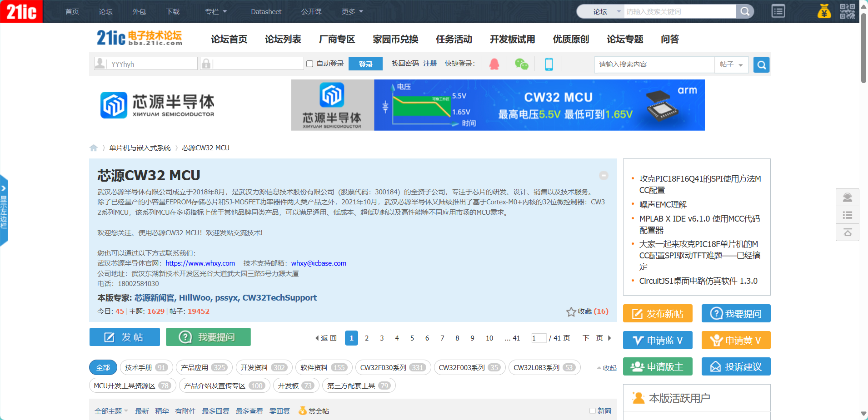Click 返回 back arrow link

coord(326,338)
